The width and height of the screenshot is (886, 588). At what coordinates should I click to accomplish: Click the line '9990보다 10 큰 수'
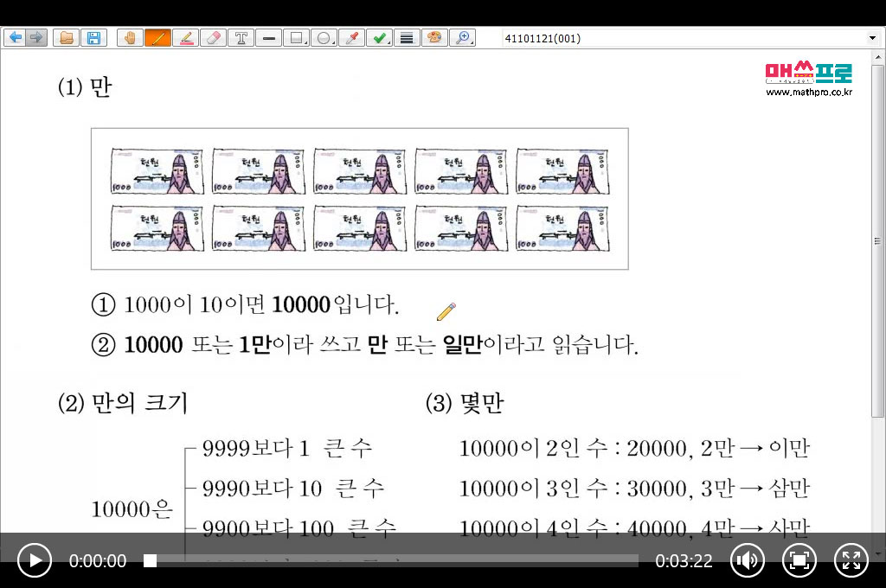click(293, 488)
